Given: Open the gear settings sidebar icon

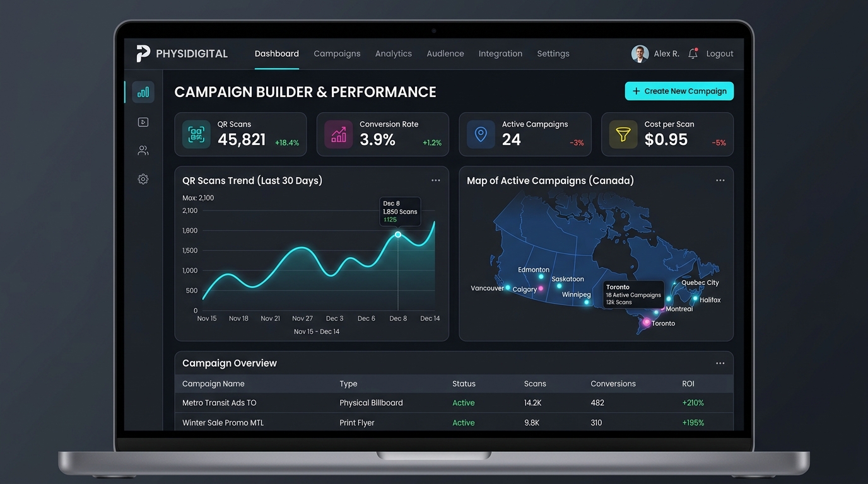Looking at the screenshot, I should tap(143, 179).
